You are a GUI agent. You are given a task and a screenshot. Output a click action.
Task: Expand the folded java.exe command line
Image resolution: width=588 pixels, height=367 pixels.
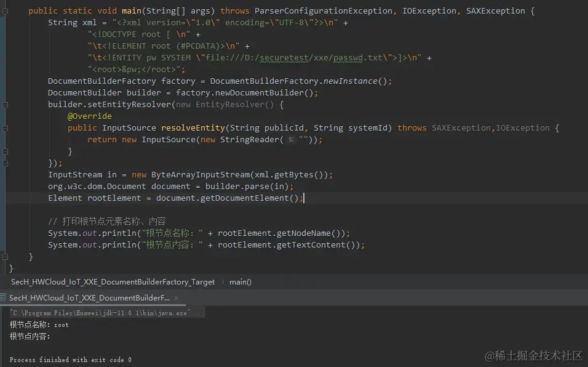click(107, 313)
